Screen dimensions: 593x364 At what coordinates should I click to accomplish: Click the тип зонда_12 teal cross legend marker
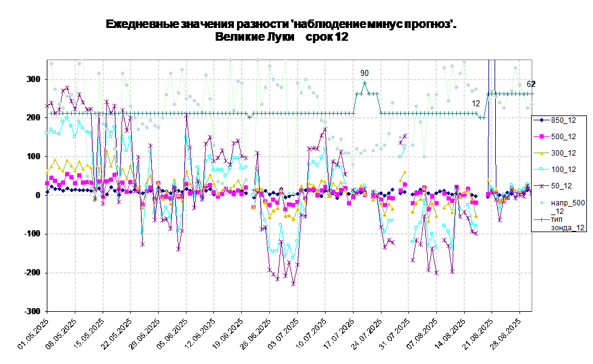pos(541,219)
